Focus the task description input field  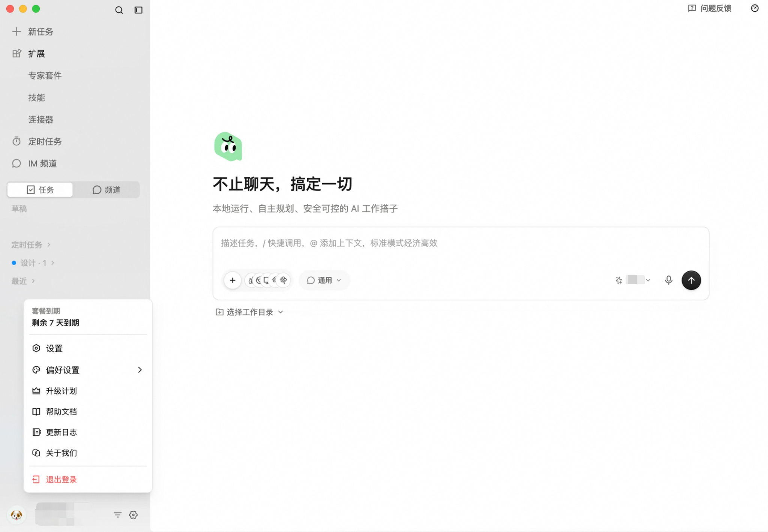(460, 244)
